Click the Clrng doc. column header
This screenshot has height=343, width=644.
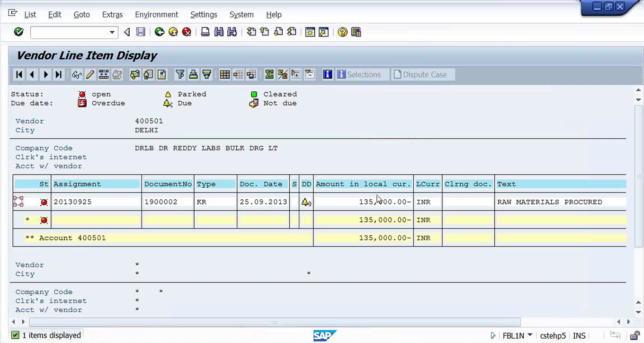tap(468, 184)
